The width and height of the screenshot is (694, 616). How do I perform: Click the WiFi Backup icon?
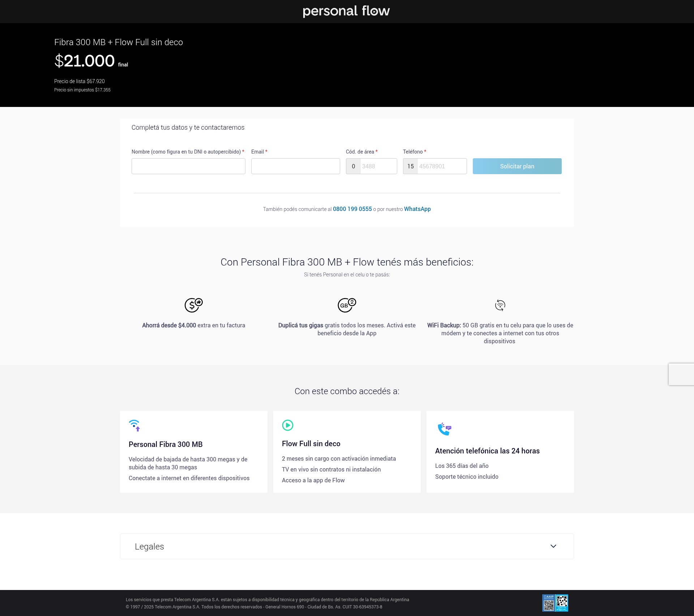pyautogui.click(x=500, y=305)
